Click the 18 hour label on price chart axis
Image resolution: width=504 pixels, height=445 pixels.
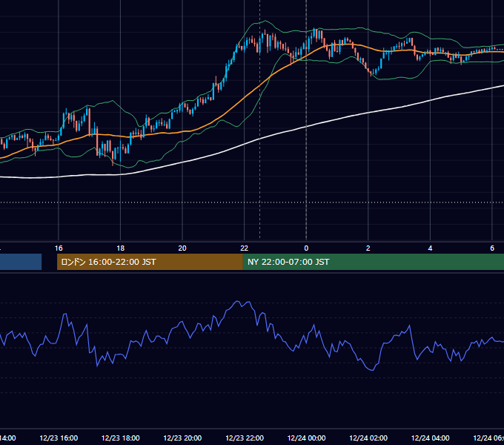(x=120, y=248)
